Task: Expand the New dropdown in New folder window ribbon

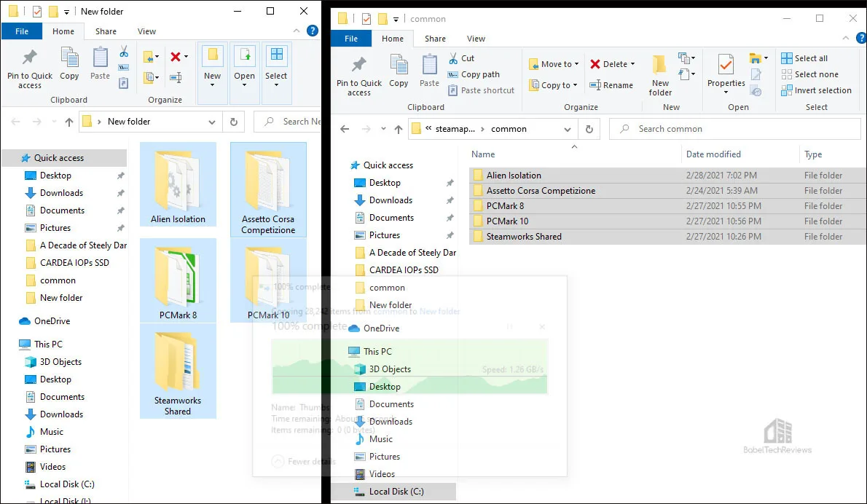Action: 212,74
